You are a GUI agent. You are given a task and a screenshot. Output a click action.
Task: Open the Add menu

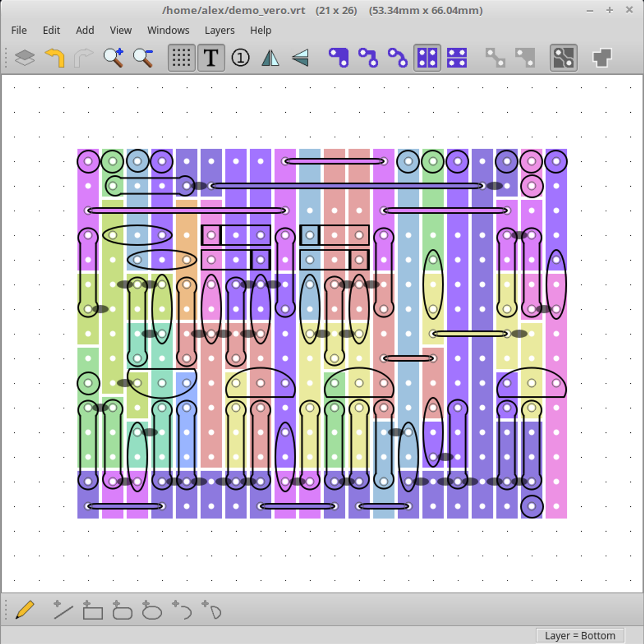[85, 30]
